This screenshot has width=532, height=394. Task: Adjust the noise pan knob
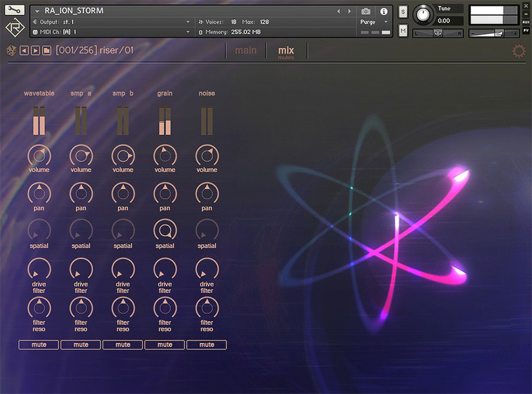point(207,193)
